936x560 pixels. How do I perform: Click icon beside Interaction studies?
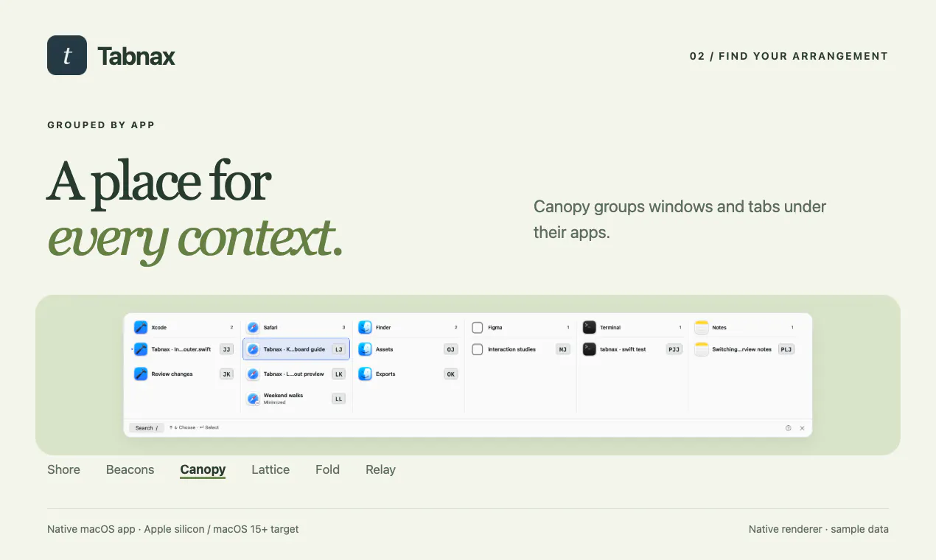[x=477, y=349]
